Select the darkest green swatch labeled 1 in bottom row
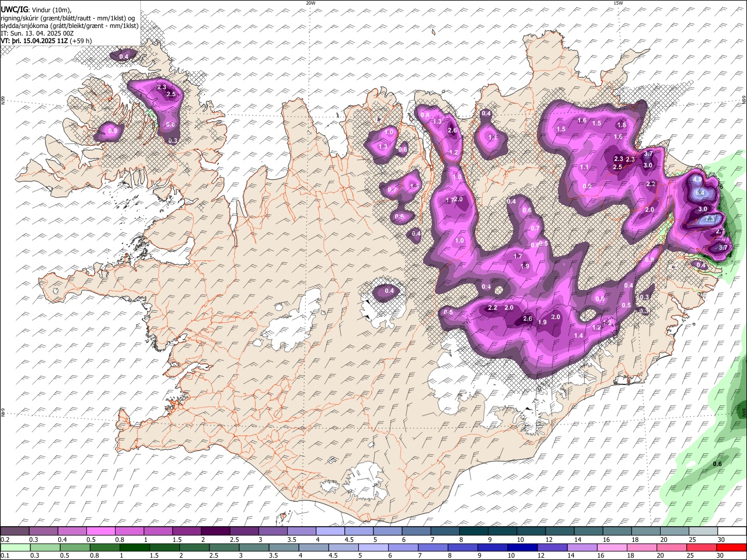Screen dimensions: 747x560 pos(134,547)
